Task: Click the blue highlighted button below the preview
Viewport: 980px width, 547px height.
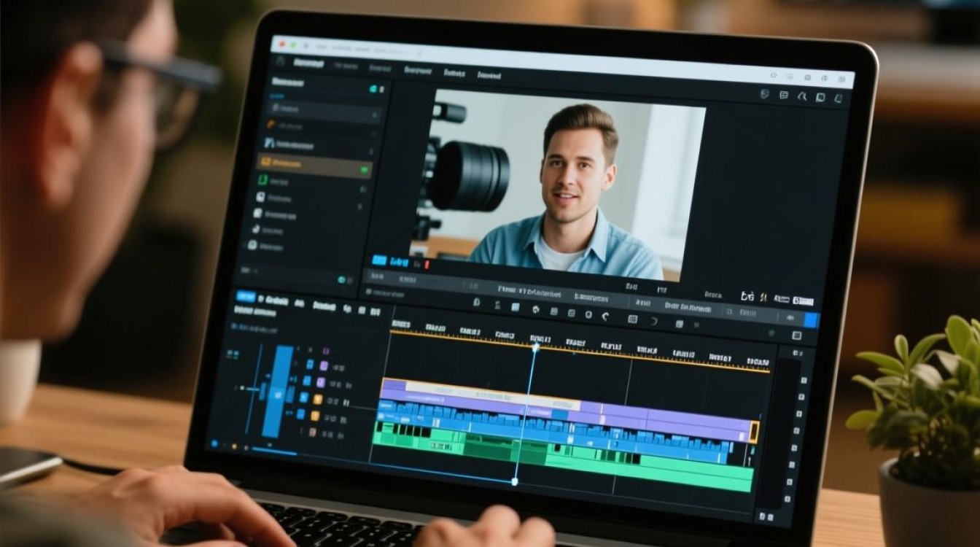Action: [x=379, y=261]
